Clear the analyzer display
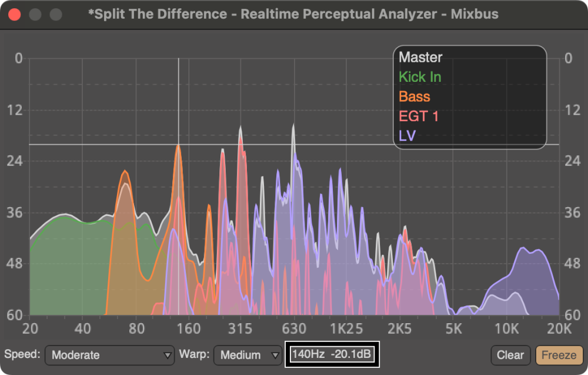This screenshot has height=375, width=588. 510,355
